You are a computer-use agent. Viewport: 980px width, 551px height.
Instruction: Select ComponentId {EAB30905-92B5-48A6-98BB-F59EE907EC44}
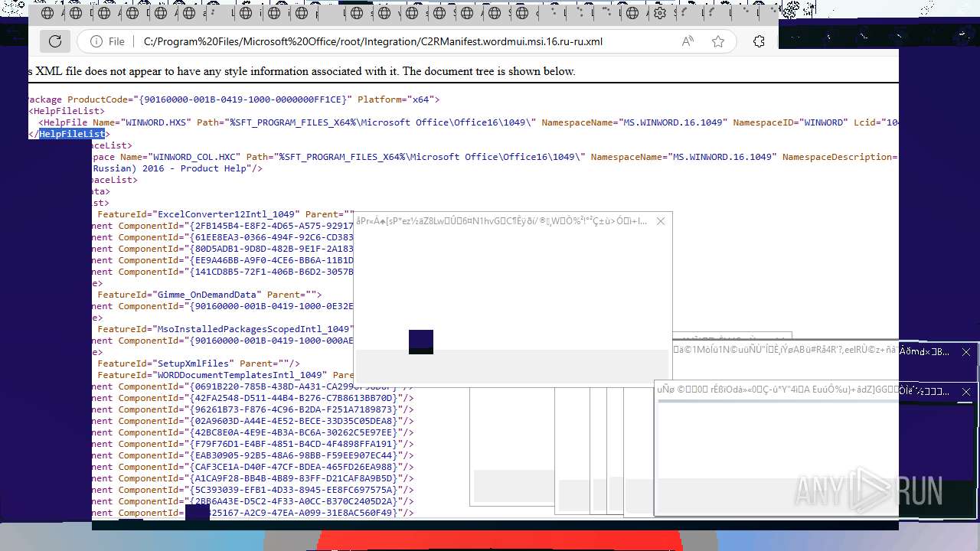(x=294, y=455)
